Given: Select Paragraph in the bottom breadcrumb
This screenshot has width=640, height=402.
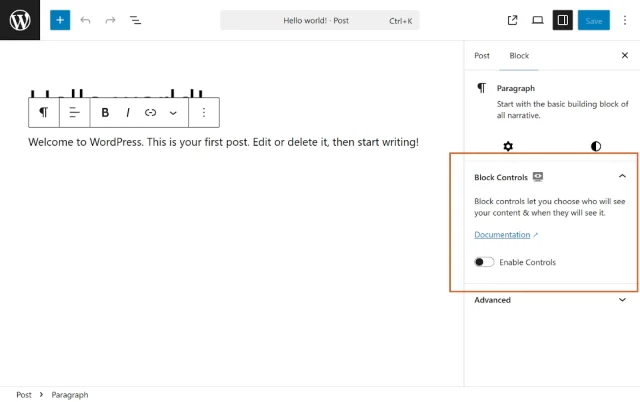Looking at the screenshot, I should point(70,395).
